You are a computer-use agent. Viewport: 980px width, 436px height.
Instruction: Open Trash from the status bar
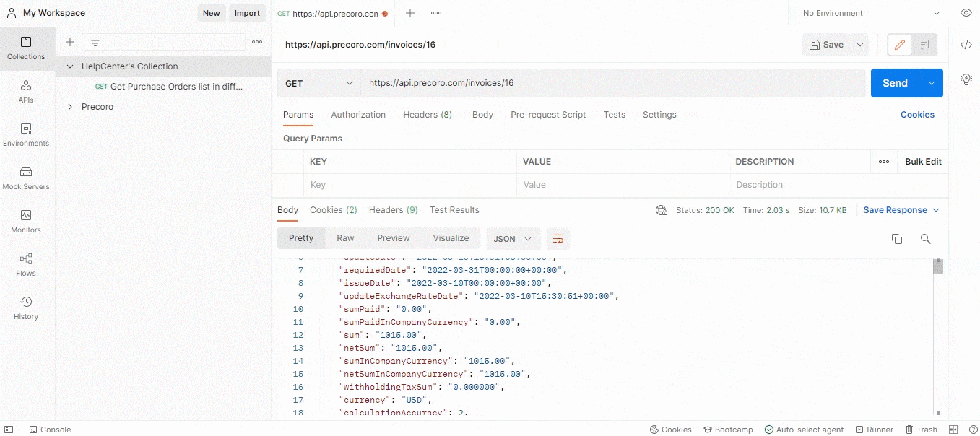click(x=921, y=430)
